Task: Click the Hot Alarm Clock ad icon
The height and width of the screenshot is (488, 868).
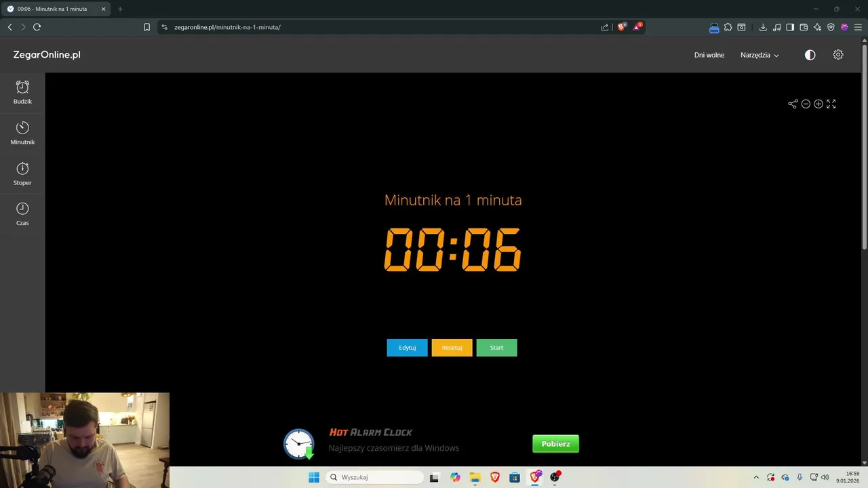Action: click(299, 444)
